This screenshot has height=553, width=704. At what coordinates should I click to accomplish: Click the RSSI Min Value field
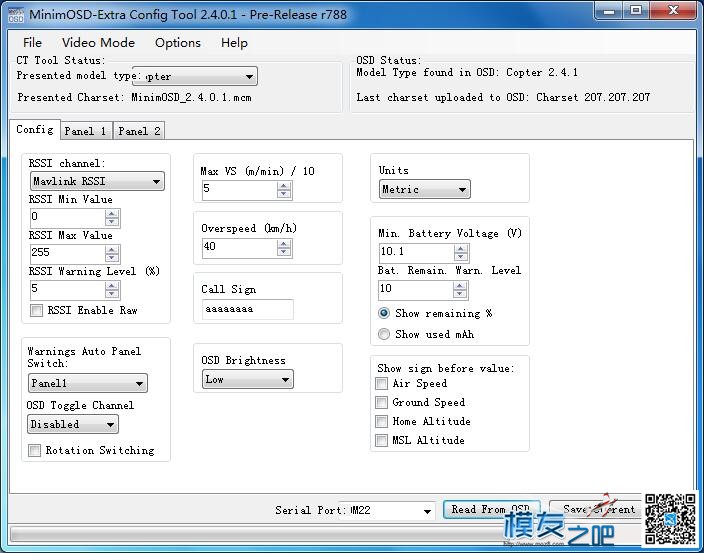(67, 217)
